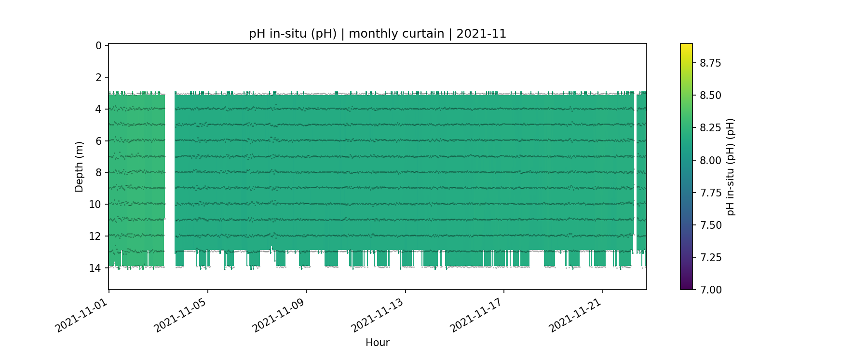Click the 7.50 colorbar tick label
This screenshot has width=868, height=362.
coord(710,225)
